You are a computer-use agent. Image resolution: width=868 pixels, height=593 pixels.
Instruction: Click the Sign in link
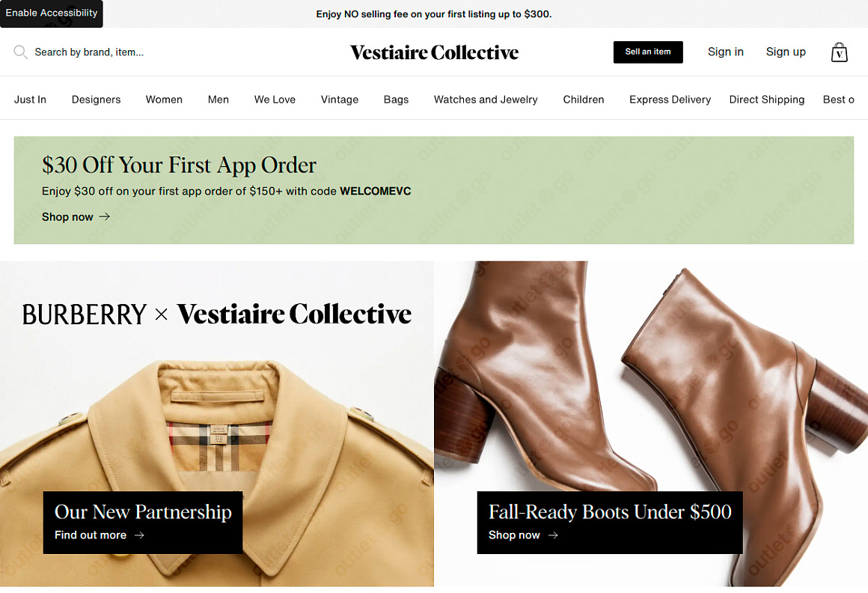coord(725,52)
